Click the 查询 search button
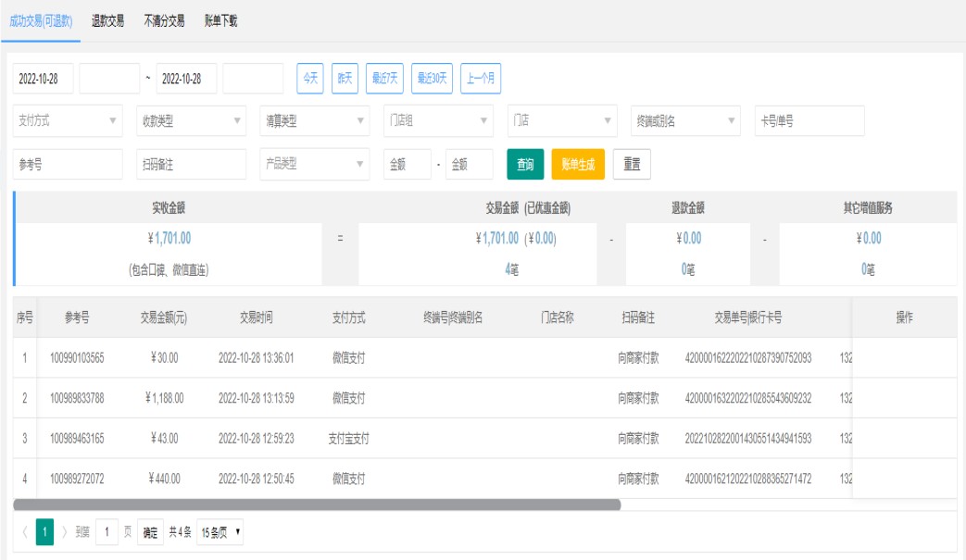 [525, 165]
